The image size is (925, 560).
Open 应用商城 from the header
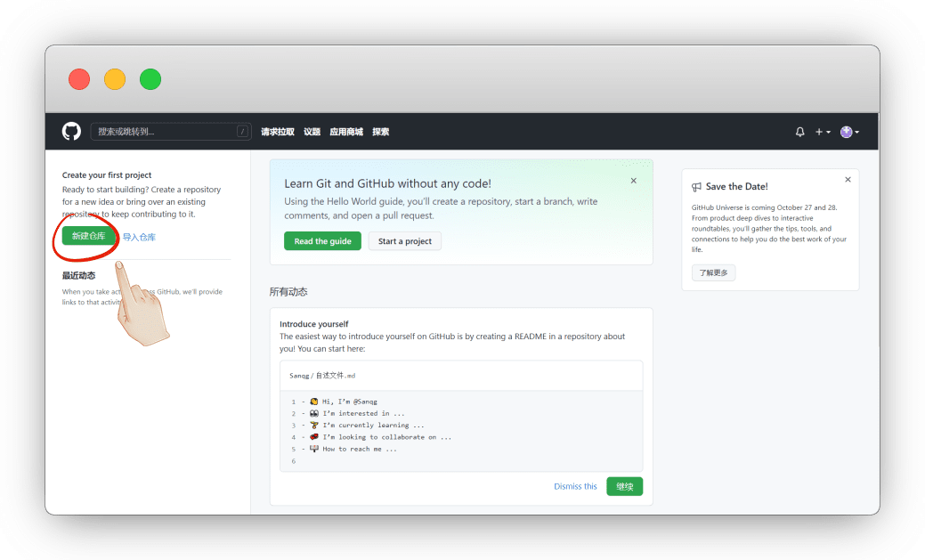click(346, 132)
